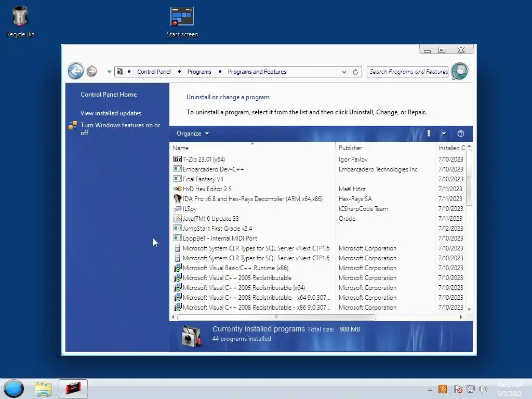Viewport: 532px width, 399px height.
Task: Sort by the Installed On column header
Action: [451, 148]
